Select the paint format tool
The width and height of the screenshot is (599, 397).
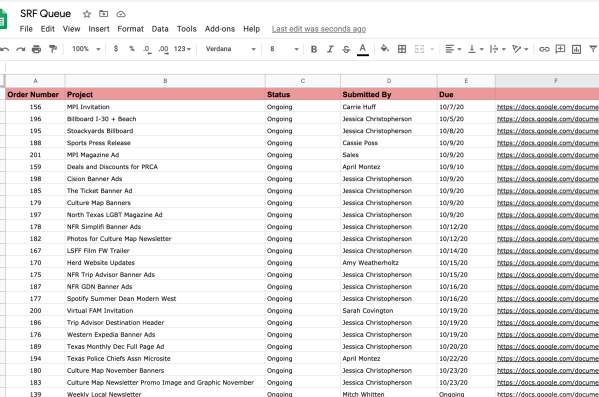53,49
